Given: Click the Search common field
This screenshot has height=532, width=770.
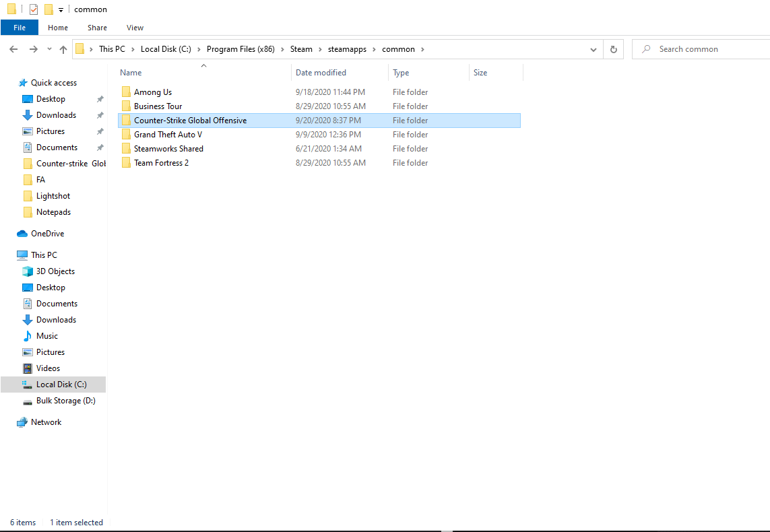Looking at the screenshot, I should click(702, 49).
